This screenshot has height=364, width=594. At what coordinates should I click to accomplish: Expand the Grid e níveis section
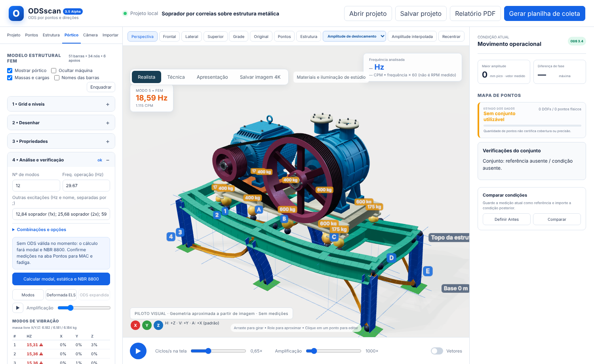coord(61,104)
